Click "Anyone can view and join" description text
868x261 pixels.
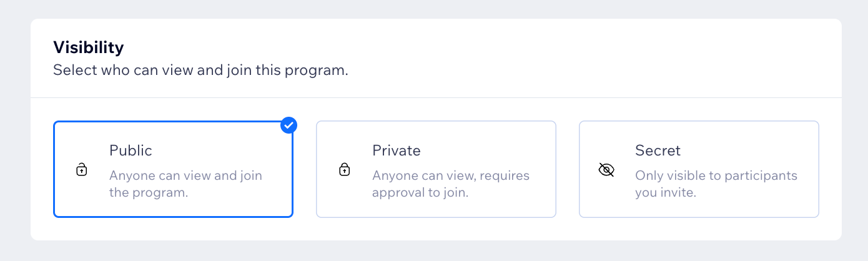coord(185,175)
